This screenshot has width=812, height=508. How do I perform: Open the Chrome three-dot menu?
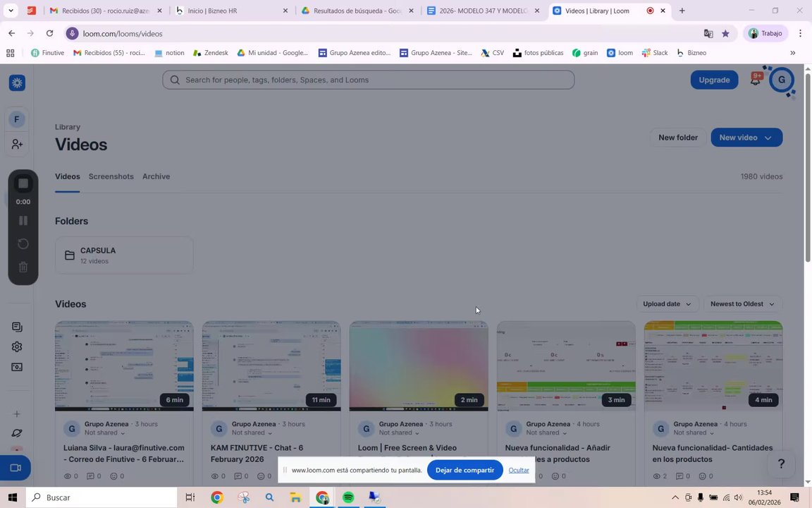pos(800,33)
